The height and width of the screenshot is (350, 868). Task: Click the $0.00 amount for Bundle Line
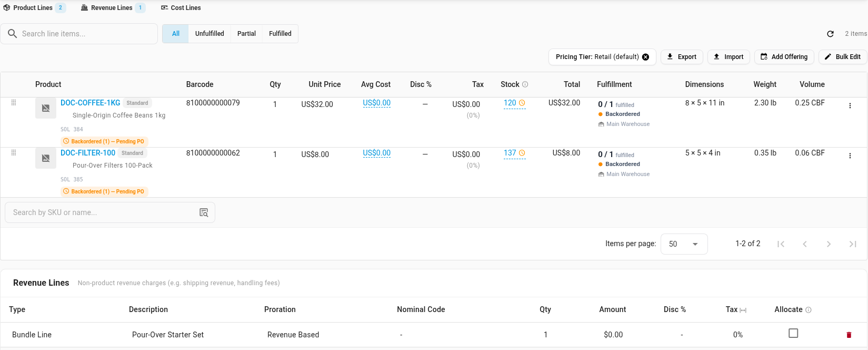613,335
